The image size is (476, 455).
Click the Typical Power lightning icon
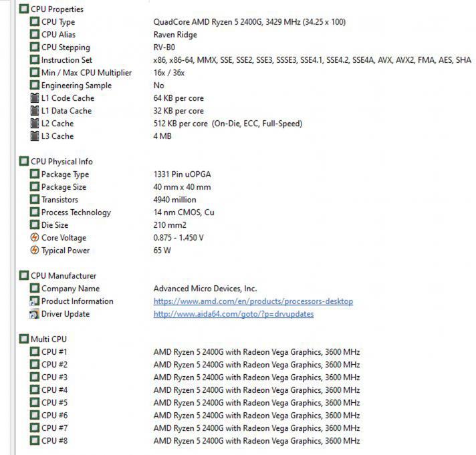(x=35, y=251)
